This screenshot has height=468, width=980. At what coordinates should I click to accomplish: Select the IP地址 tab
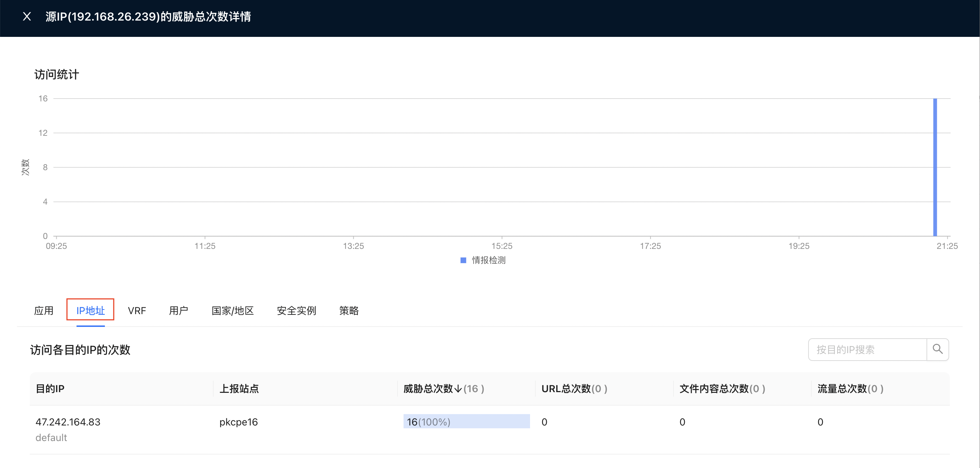tap(91, 310)
